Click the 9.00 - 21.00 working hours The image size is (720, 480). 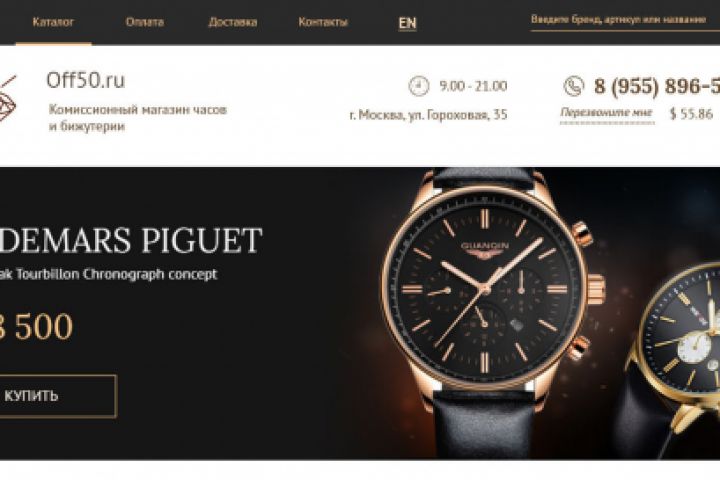[473, 86]
